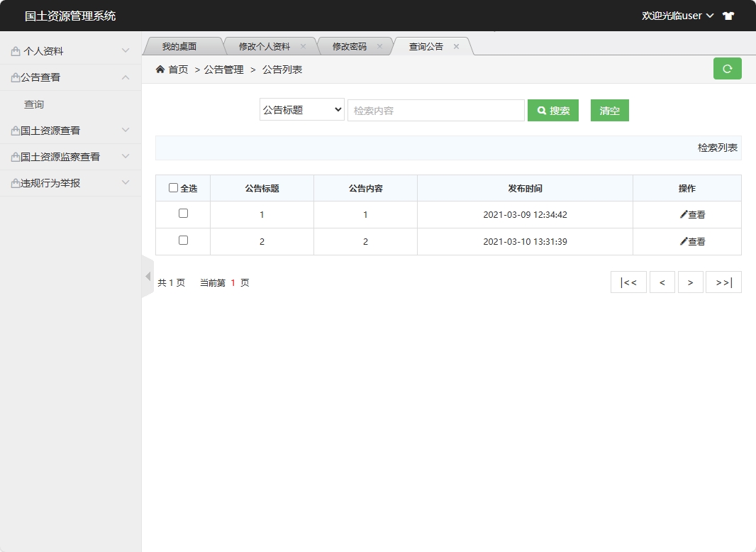Check the checkbox for announcement row 2
Image resolution: width=756 pixels, height=552 pixels.
tap(183, 241)
